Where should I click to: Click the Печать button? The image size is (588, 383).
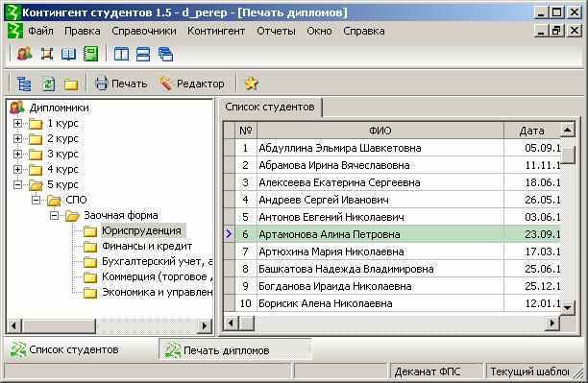coord(121,84)
